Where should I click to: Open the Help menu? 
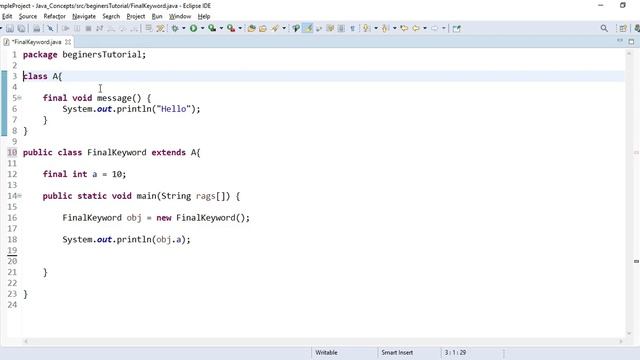[204, 16]
